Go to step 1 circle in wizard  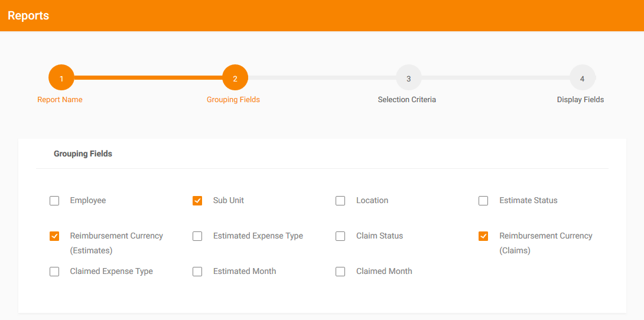pos(61,77)
